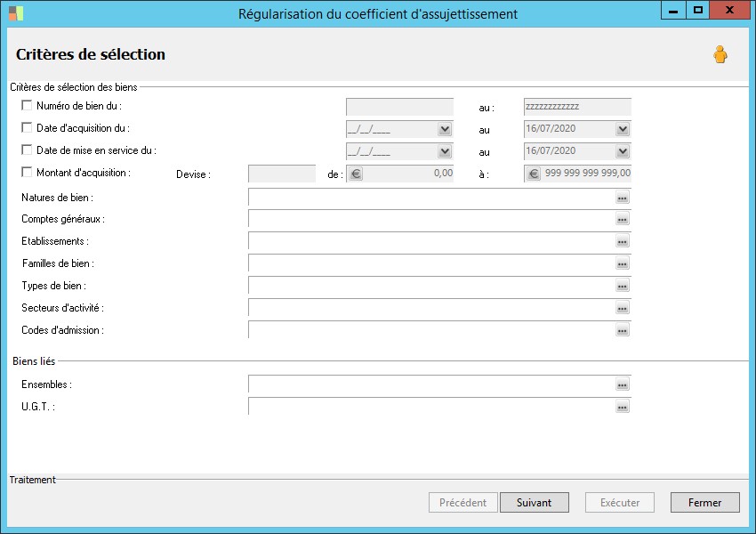The height and width of the screenshot is (534, 756).
Task: Expand the Date de mise en service end dropdown
Action: click(623, 152)
